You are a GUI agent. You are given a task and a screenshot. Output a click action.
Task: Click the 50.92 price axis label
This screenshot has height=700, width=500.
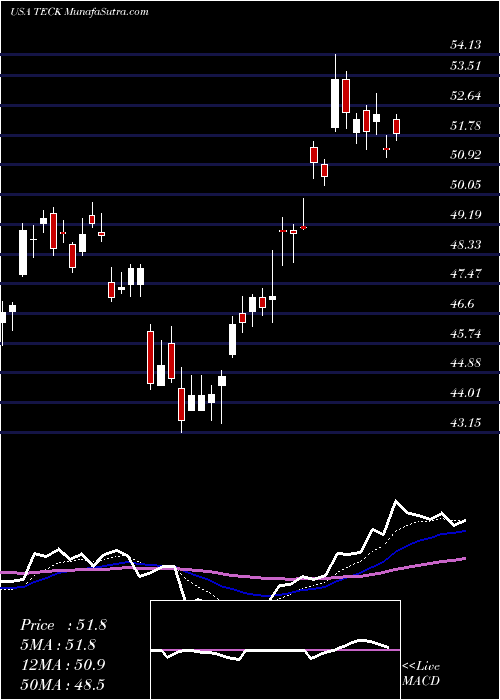(466, 155)
